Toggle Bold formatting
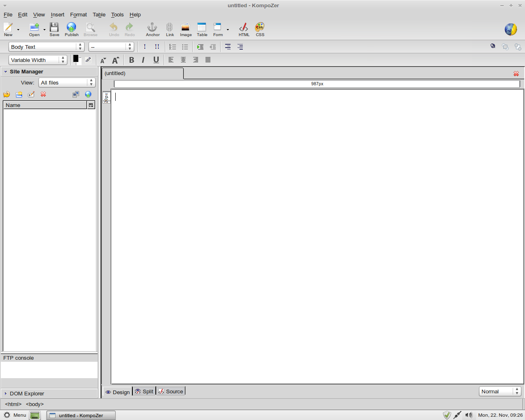This screenshot has height=420, width=525. pyautogui.click(x=132, y=60)
